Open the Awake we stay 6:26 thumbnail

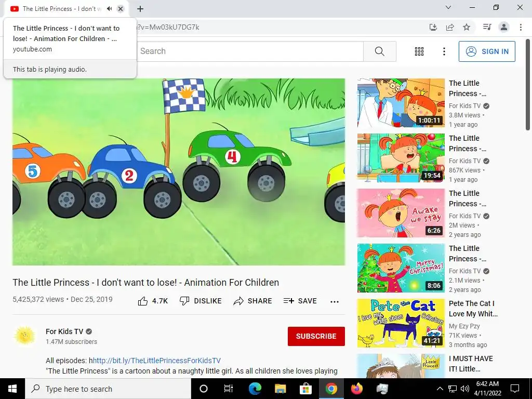coord(401,213)
